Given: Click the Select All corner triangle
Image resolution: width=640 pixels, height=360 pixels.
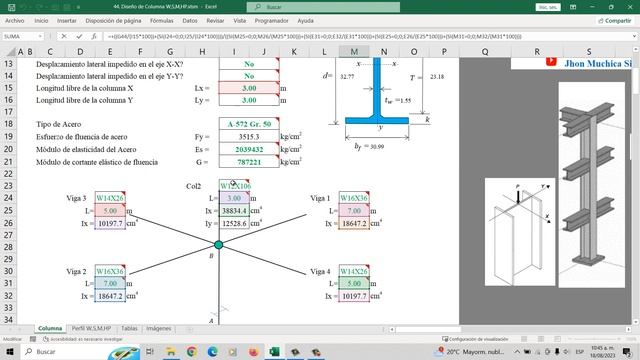Looking at the screenshot, I should [x=11, y=52].
